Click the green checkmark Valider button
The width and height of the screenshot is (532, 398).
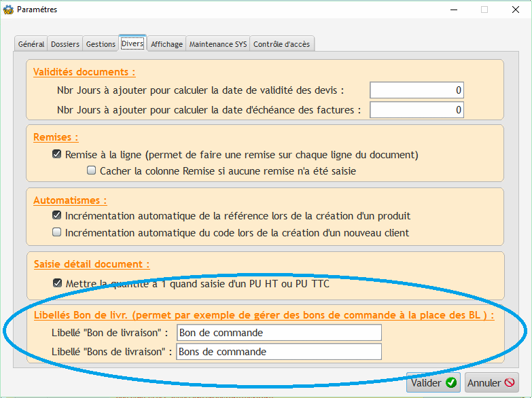[x=432, y=382]
